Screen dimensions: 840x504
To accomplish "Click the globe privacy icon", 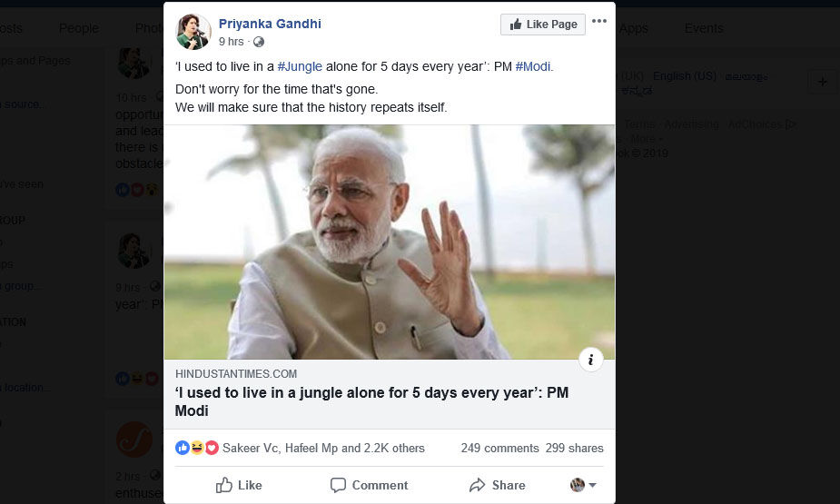I will 259,42.
